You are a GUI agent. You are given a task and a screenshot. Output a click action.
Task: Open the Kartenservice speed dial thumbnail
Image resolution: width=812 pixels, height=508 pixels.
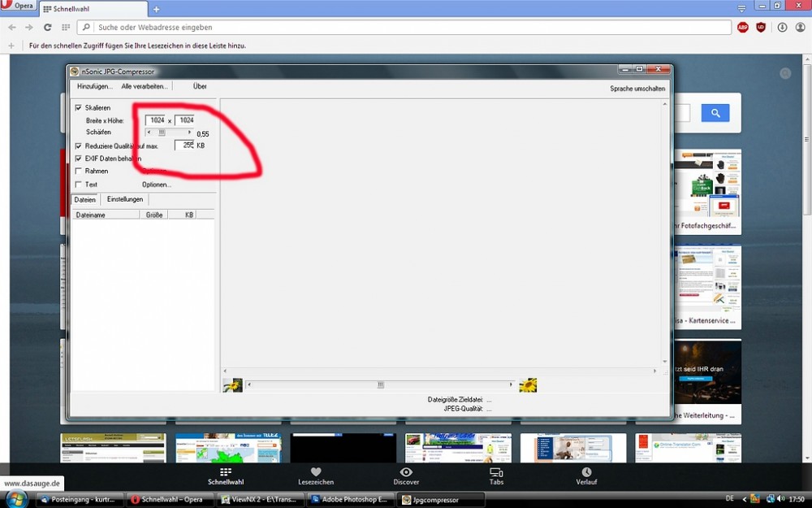click(707, 287)
